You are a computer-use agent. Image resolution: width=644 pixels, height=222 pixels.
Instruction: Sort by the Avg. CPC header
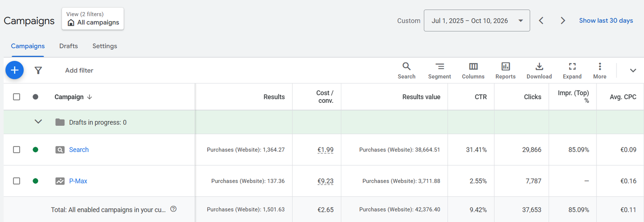click(x=623, y=97)
